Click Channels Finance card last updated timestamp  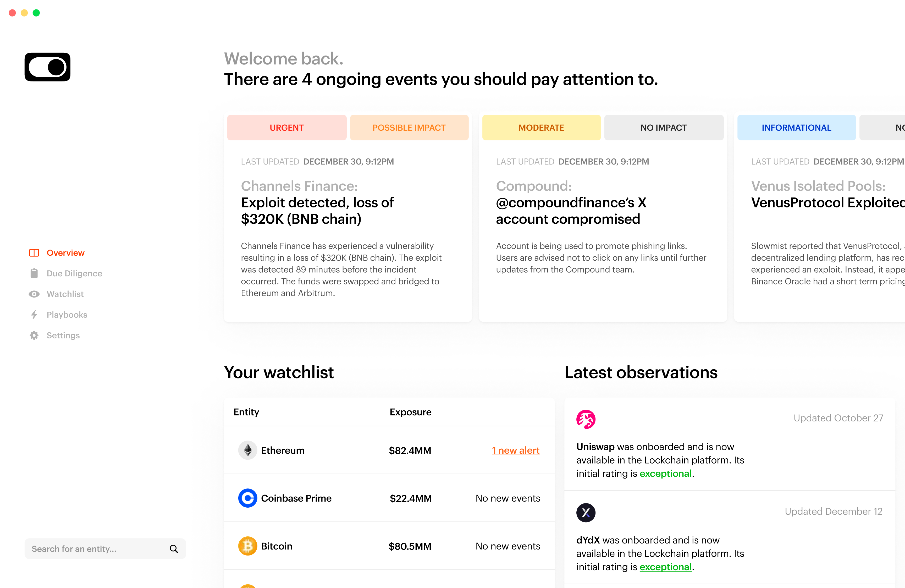click(x=317, y=162)
